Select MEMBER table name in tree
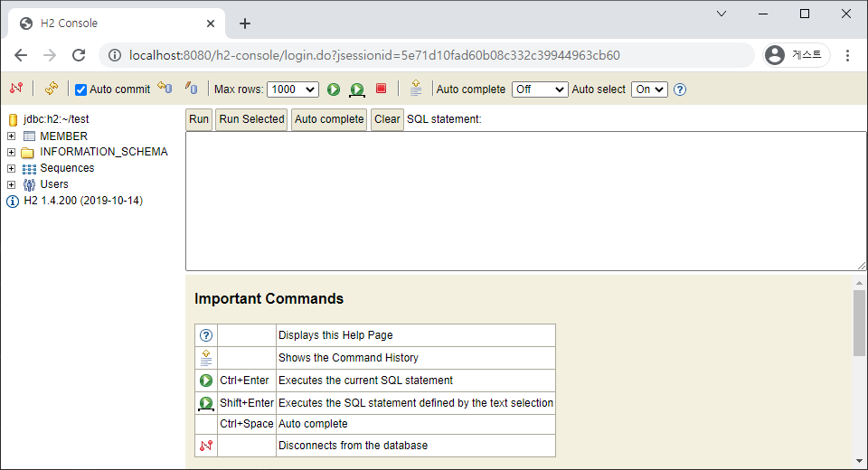 63,136
